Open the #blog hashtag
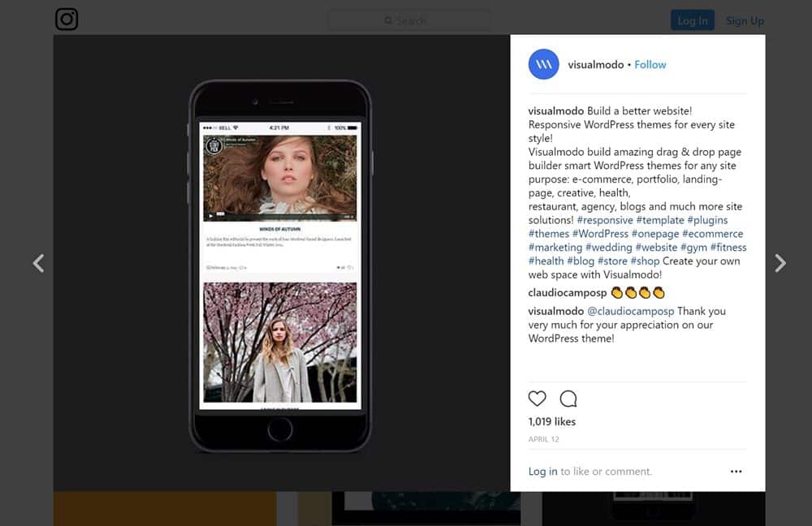 pyautogui.click(x=581, y=261)
